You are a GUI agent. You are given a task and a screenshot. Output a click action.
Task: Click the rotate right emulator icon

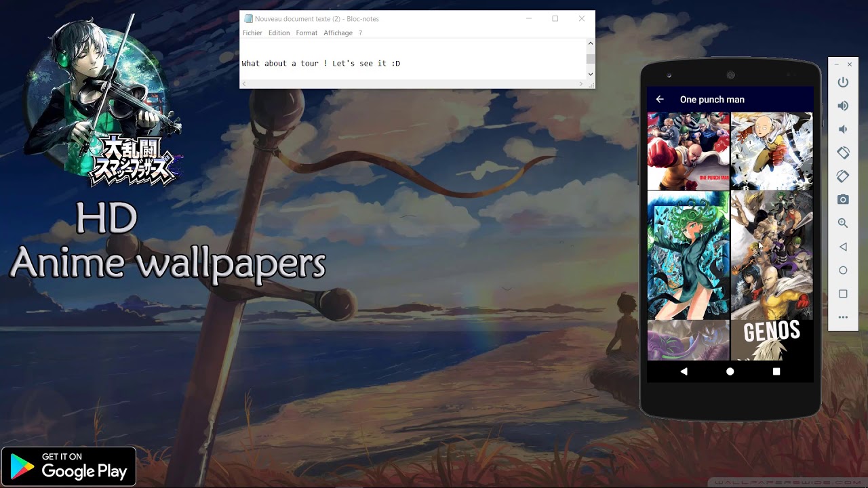(x=843, y=176)
